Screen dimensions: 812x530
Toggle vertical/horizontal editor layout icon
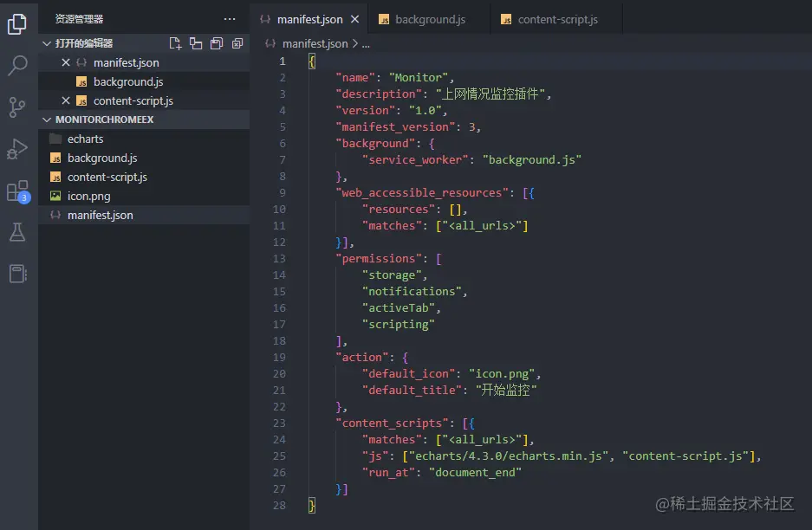pos(196,43)
